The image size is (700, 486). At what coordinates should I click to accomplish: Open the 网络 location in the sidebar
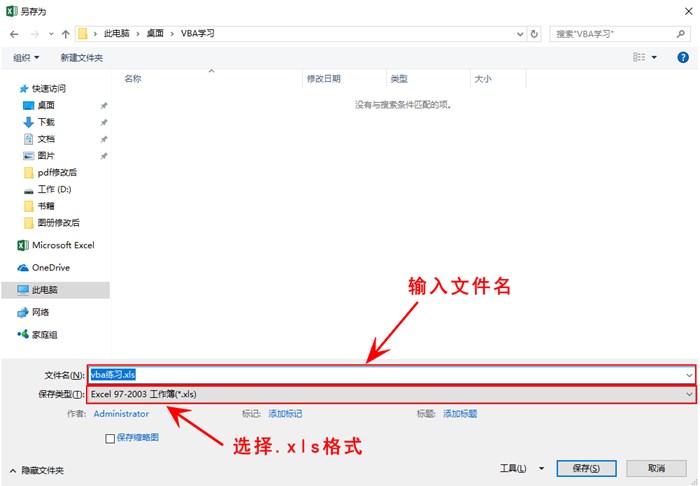[x=40, y=312]
